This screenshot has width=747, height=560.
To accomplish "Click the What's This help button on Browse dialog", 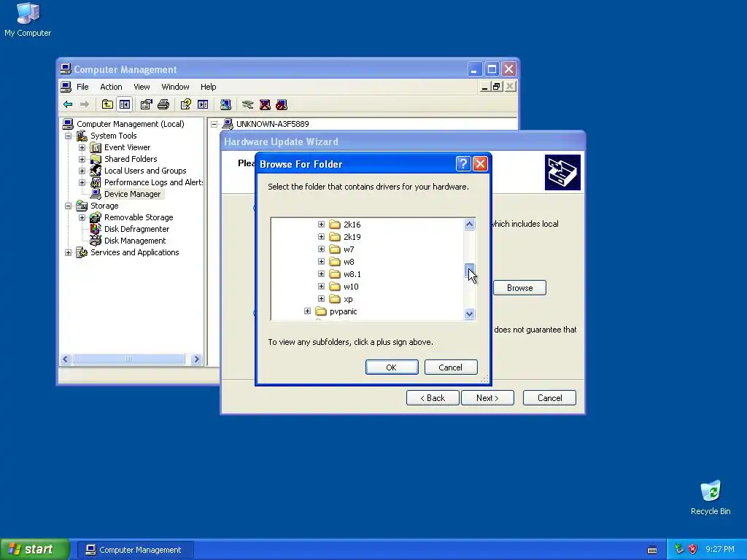I will click(x=463, y=164).
